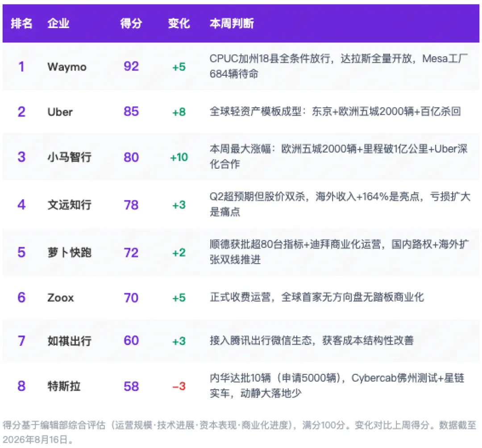Click the +5 change in Waymo row
This screenshot has height=448, width=482.
[179, 66]
